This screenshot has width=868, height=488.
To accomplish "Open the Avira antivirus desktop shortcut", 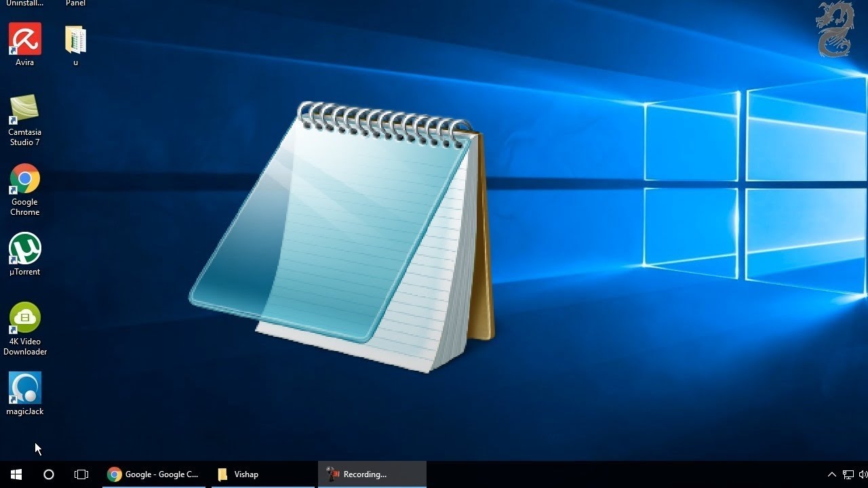I will pos(25,44).
